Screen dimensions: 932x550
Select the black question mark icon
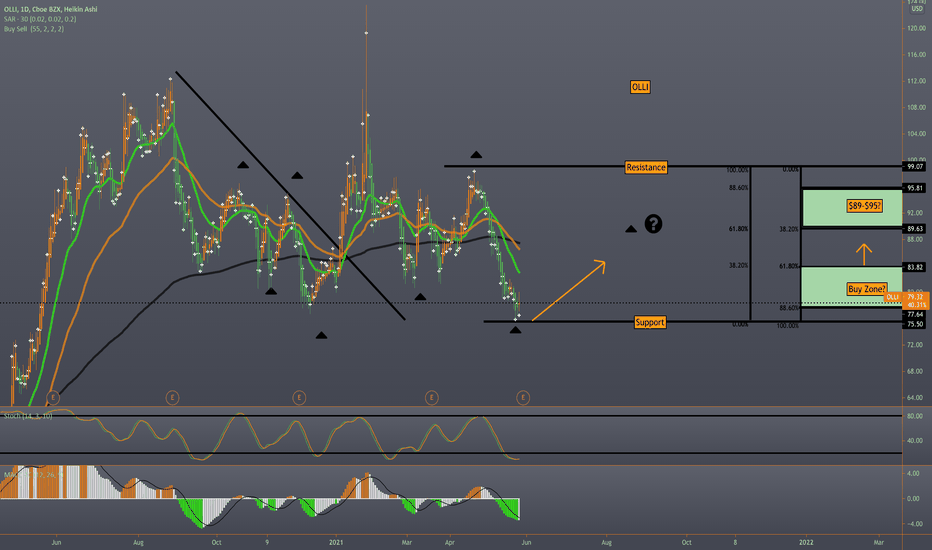point(653,224)
